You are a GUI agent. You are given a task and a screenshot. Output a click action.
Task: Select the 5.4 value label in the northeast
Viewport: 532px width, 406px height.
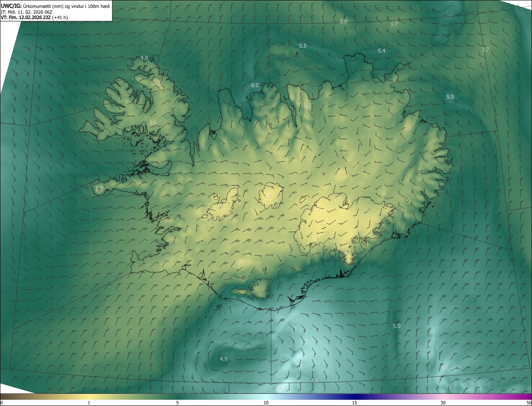(382, 51)
